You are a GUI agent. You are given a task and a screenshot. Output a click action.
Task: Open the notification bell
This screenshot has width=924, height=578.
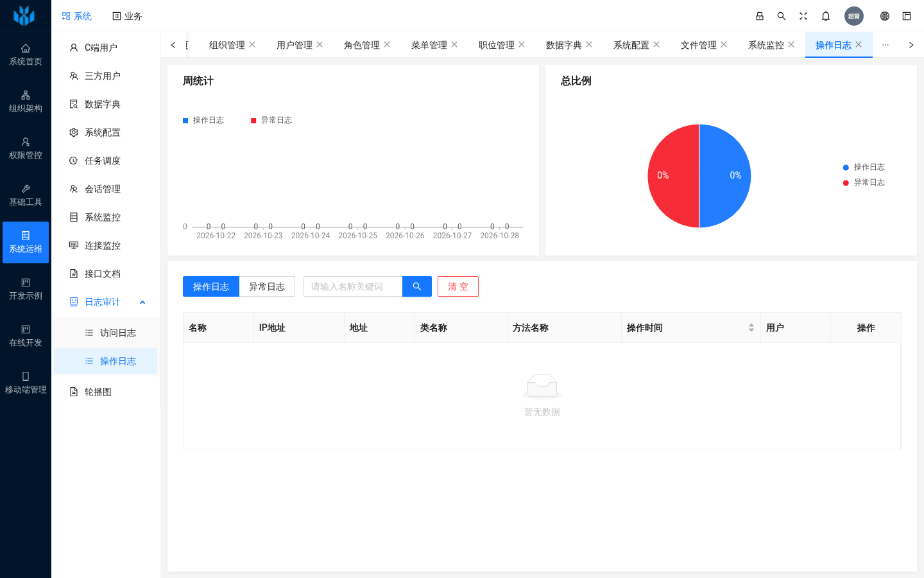pos(826,16)
